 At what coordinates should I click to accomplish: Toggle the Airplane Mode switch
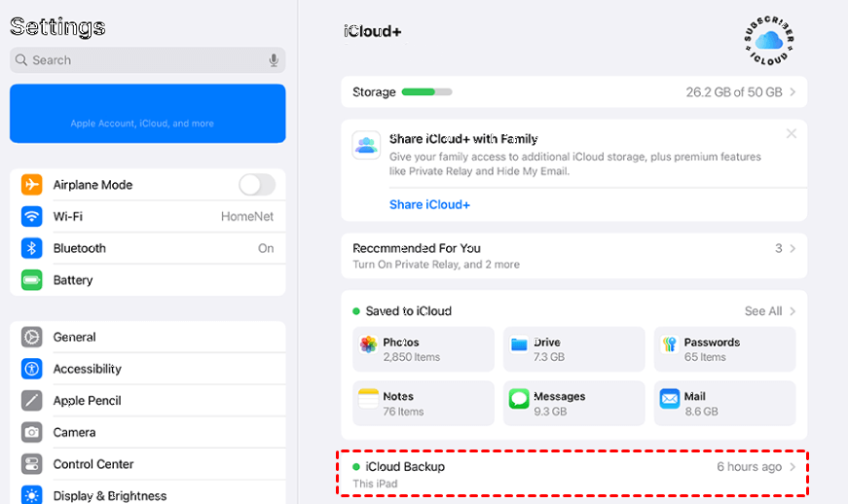point(257,185)
